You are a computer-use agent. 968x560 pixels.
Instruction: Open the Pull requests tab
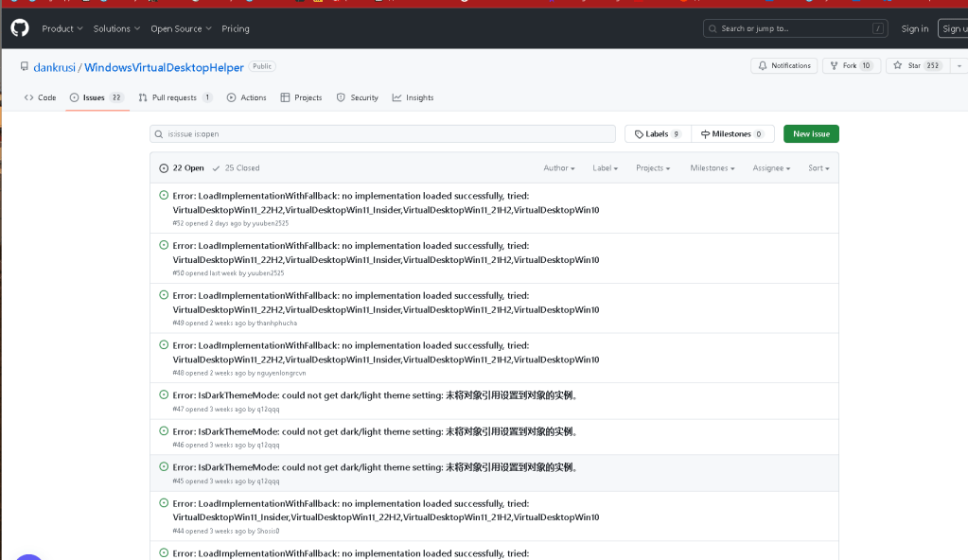[x=175, y=97]
